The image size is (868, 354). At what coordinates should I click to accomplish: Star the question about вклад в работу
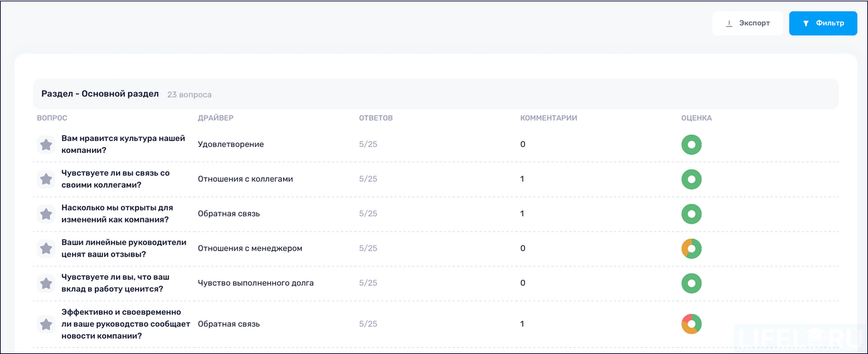point(46,283)
